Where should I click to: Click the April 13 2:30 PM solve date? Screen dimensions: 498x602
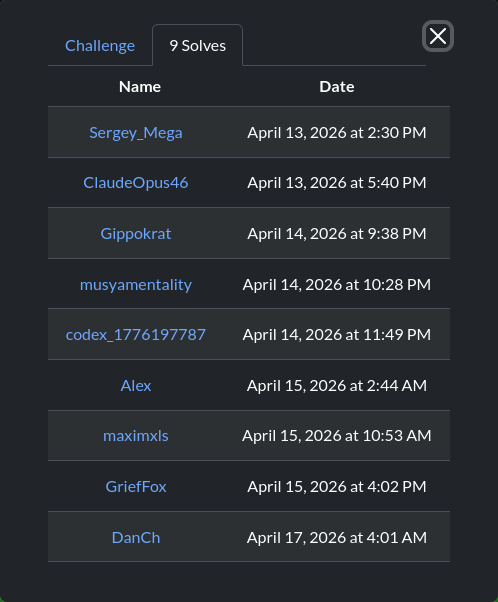point(337,133)
